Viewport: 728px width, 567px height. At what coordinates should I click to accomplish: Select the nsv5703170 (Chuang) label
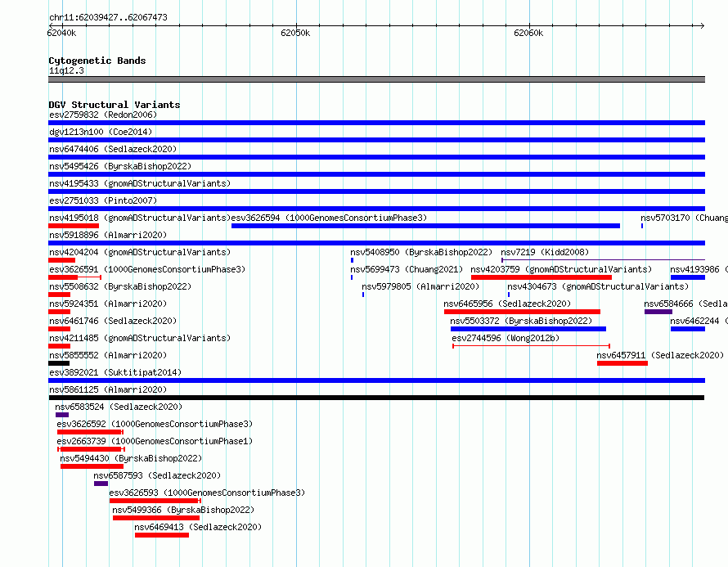point(684,218)
